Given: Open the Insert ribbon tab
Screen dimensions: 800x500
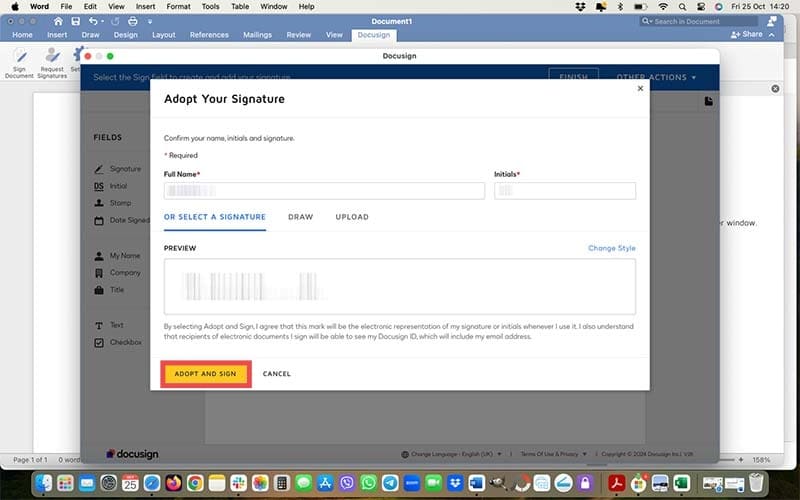Looking at the screenshot, I should (x=57, y=35).
